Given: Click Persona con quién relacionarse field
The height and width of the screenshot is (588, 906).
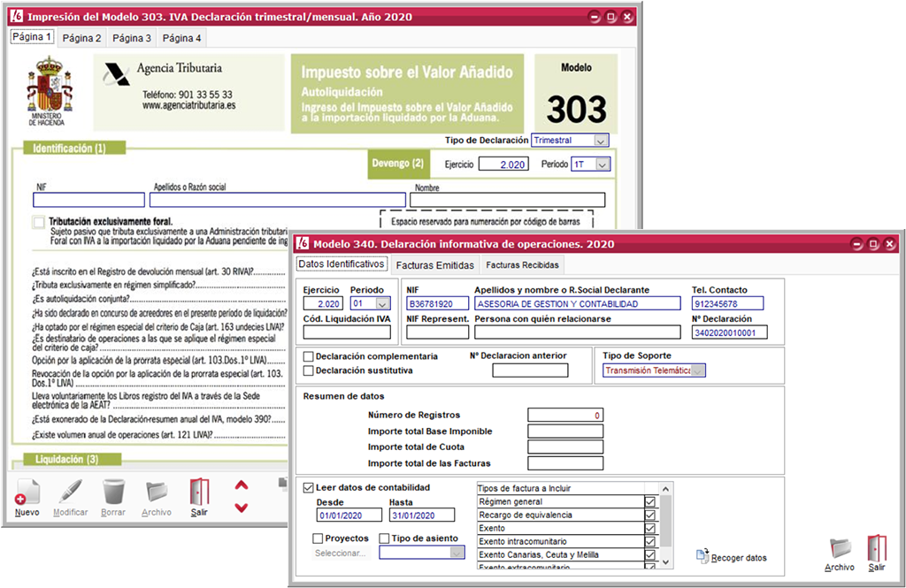Looking at the screenshot, I should tap(578, 332).
